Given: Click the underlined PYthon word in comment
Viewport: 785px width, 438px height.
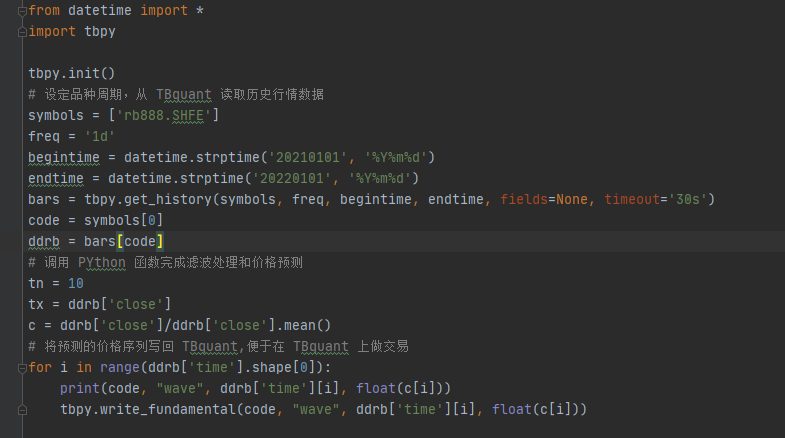Looking at the screenshot, I should pos(102,263).
